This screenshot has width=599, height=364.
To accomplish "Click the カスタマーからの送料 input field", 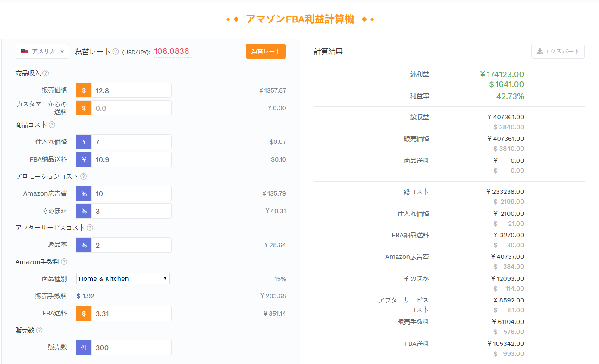I will 131,108.
